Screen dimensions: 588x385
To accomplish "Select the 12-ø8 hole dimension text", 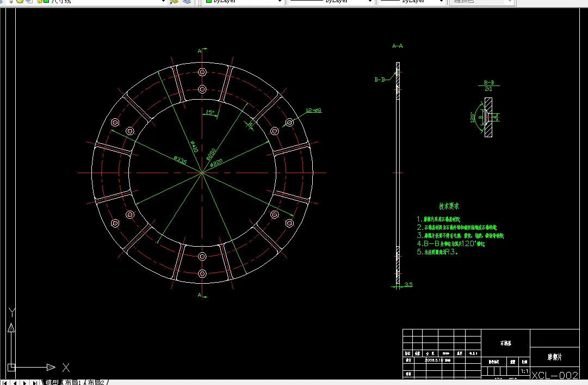I will coord(313,111).
